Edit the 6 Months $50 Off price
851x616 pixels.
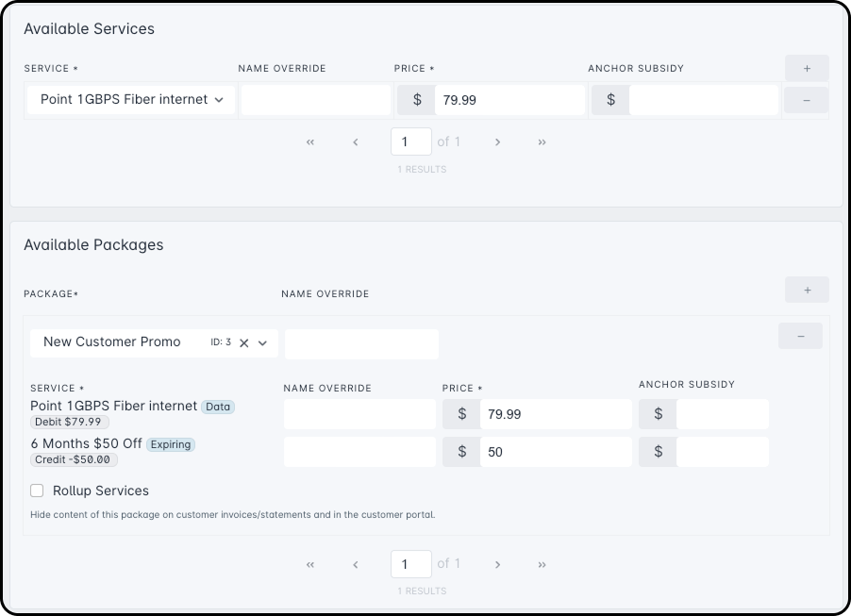coord(555,452)
